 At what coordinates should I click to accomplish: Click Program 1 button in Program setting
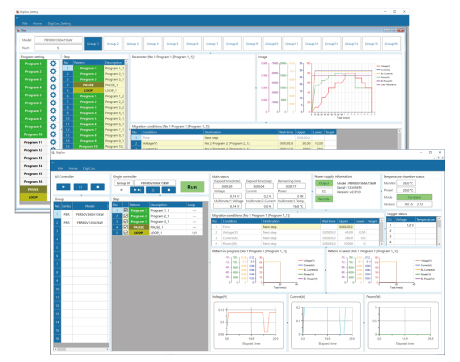click(33, 63)
